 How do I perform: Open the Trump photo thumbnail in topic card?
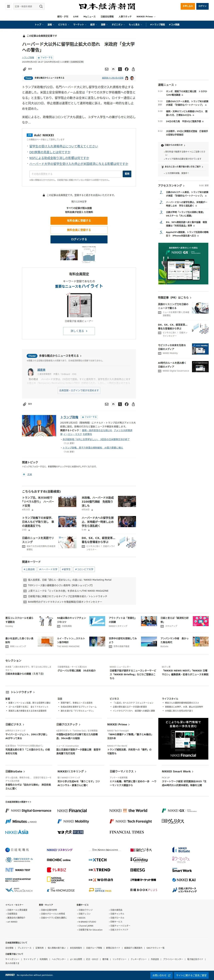click(x=39, y=426)
